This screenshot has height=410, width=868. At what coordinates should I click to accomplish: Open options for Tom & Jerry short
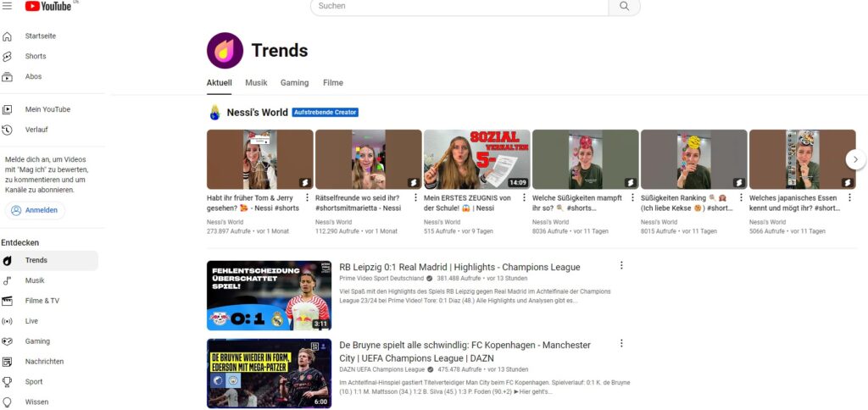[x=307, y=197]
